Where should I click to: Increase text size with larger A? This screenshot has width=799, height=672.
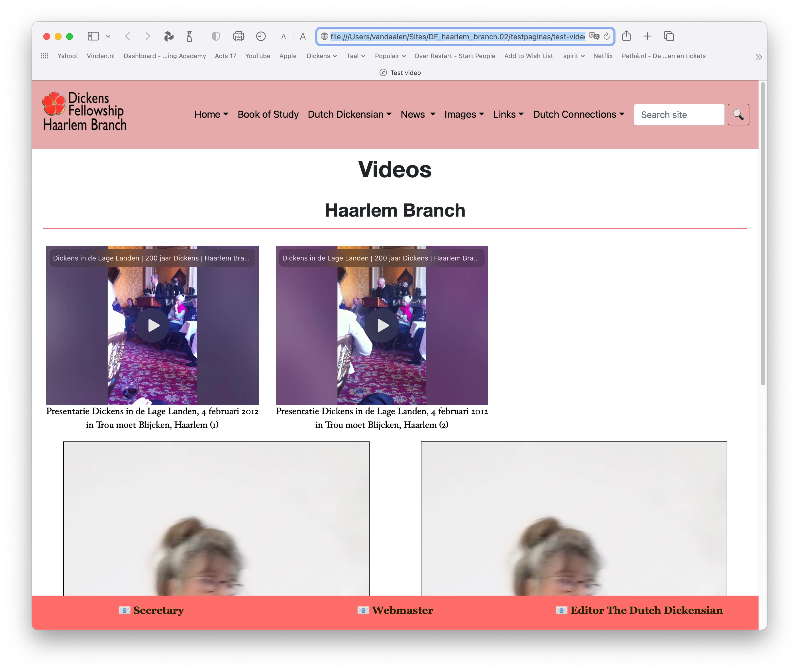pyautogui.click(x=303, y=36)
